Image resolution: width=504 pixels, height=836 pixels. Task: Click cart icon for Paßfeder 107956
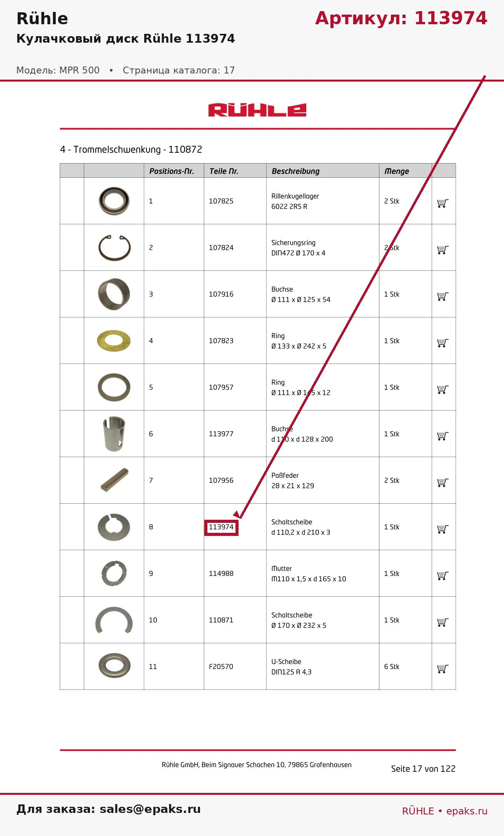point(443,482)
